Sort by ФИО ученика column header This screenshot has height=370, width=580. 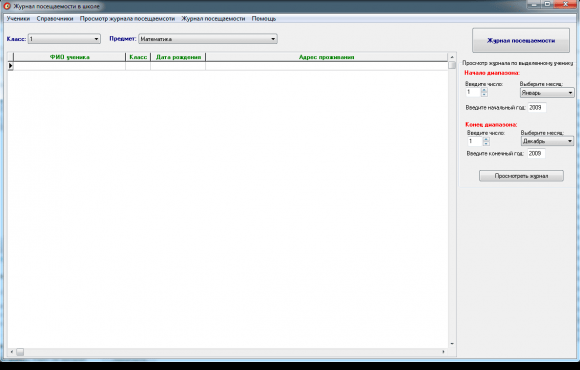tap(70, 57)
